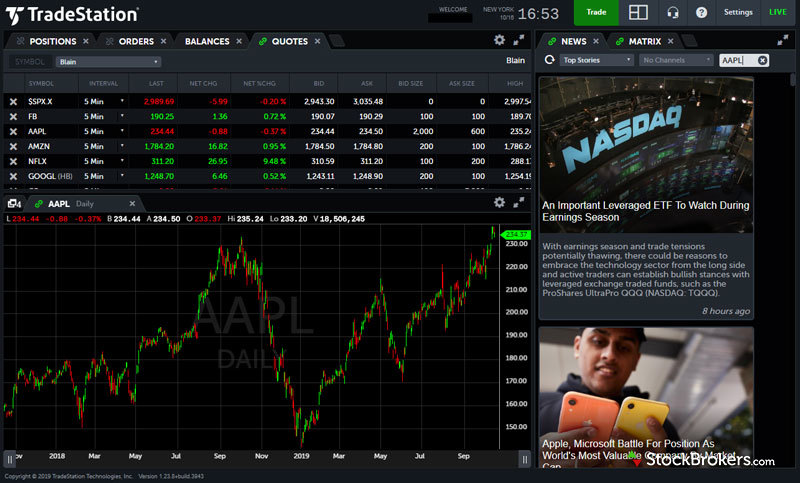800x483 pixels.
Task: Click the link icon on Quotes tab
Action: click(x=263, y=41)
